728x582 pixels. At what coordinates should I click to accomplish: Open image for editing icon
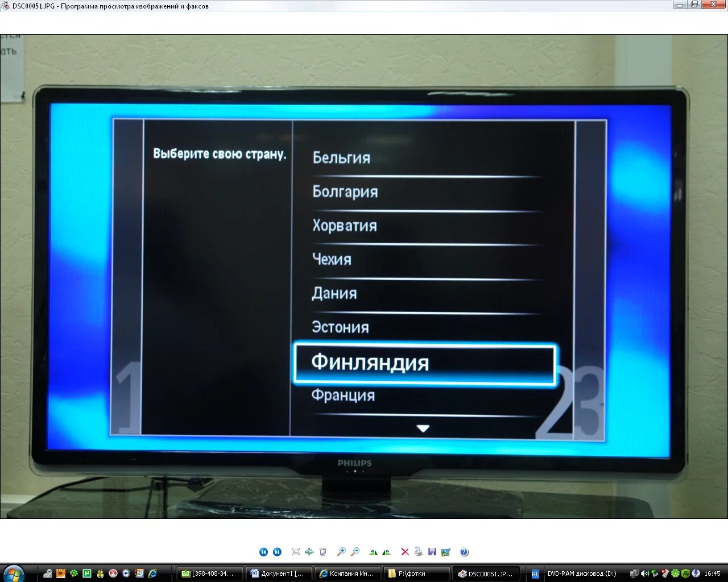click(x=446, y=552)
